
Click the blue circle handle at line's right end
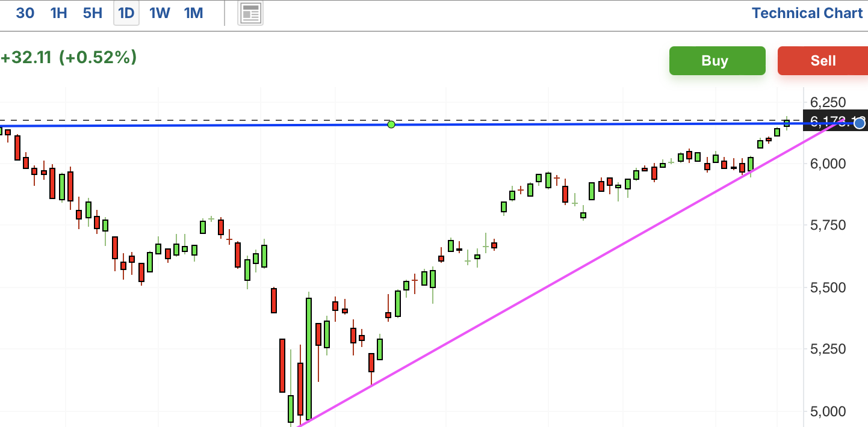859,123
